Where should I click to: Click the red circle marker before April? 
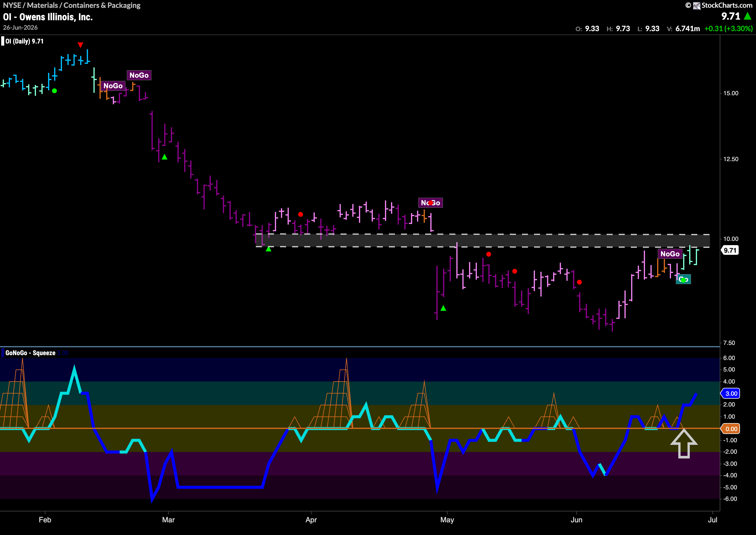click(301, 215)
